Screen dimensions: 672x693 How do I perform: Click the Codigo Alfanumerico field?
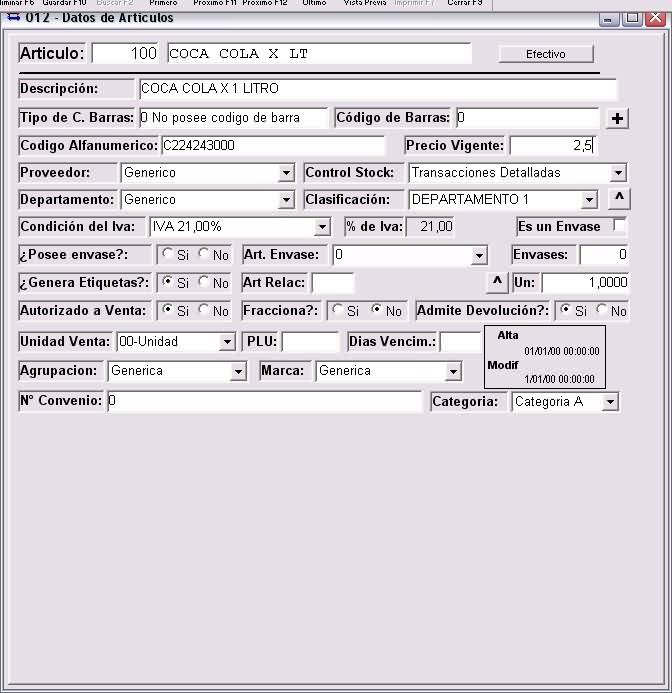[x=273, y=145]
